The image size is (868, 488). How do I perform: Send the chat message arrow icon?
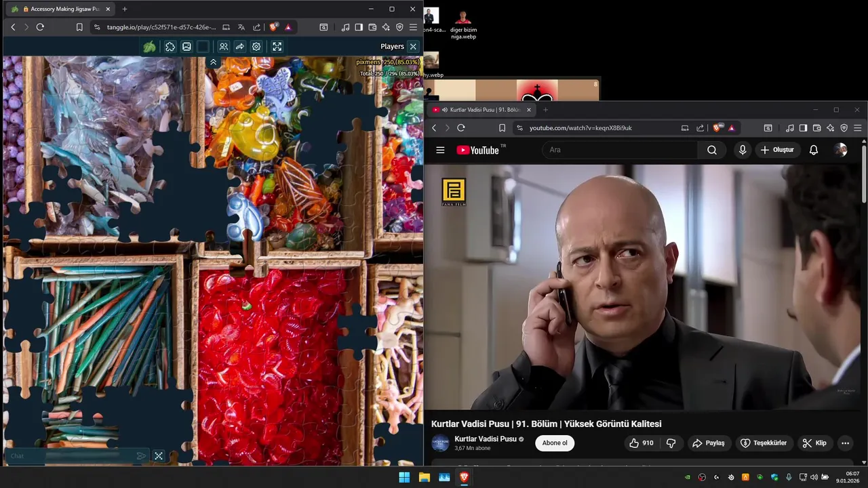(x=141, y=456)
